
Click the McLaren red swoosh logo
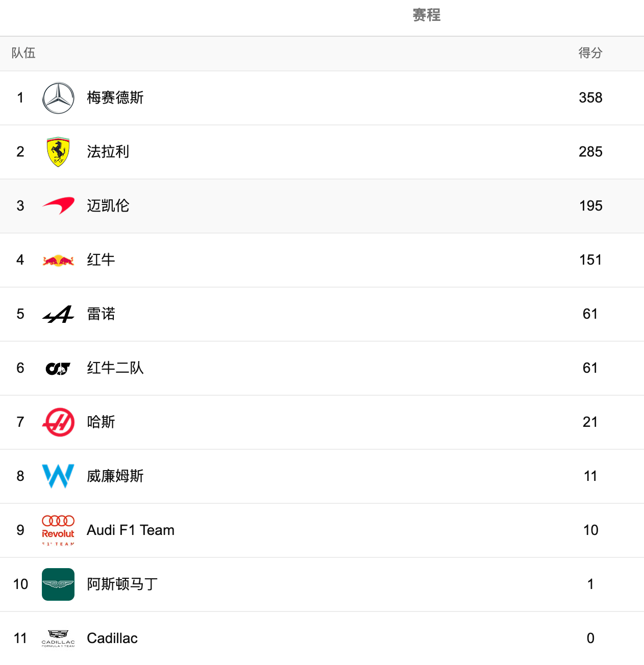(x=58, y=206)
